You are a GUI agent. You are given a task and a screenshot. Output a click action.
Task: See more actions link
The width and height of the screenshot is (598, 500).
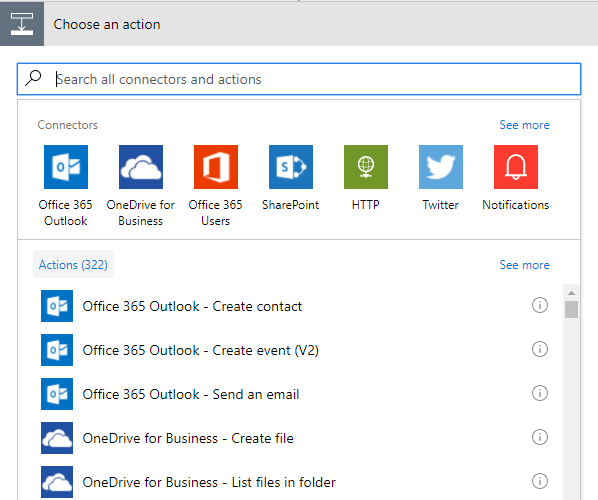click(x=524, y=265)
